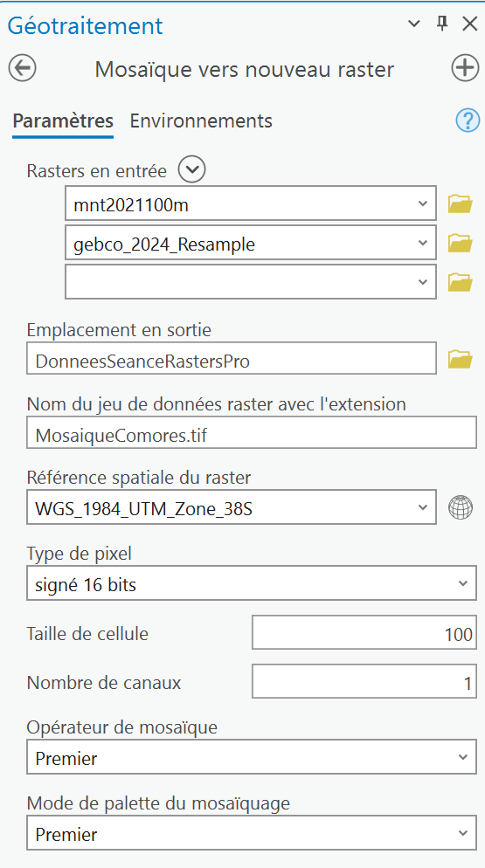Click Type de pixel label
The image size is (485, 868).
[x=80, y=553]
